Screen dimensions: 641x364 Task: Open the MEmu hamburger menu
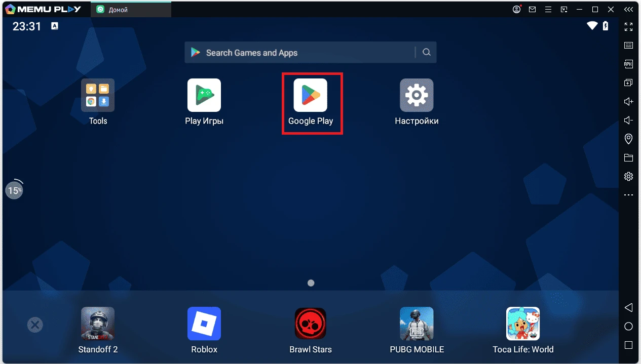tap(549, 9)
